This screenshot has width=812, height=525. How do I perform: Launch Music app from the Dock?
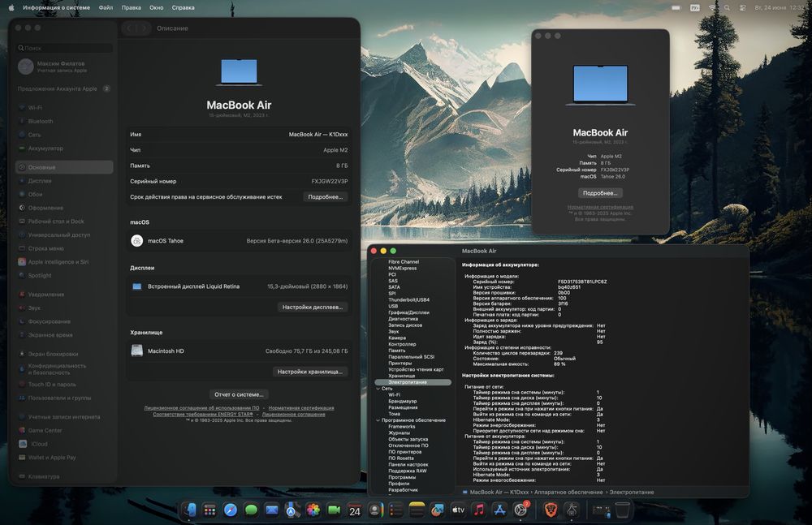[479, 510]
